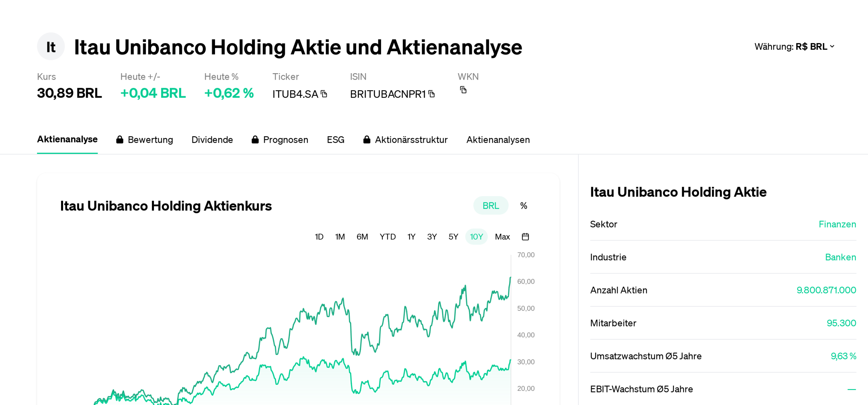868x405 pixels.
Task: Select the 1M chart range
Action: tap(340, 237)
